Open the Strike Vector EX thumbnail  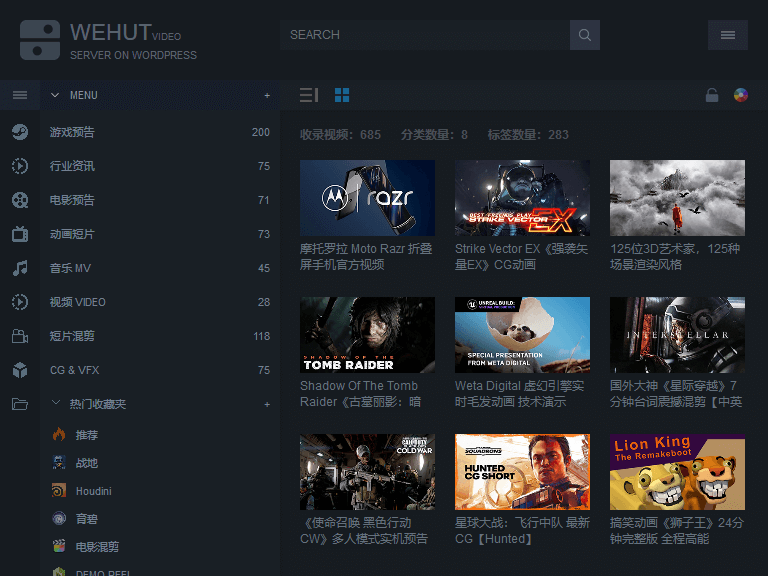pyautogui.click(x=522, y=198)
